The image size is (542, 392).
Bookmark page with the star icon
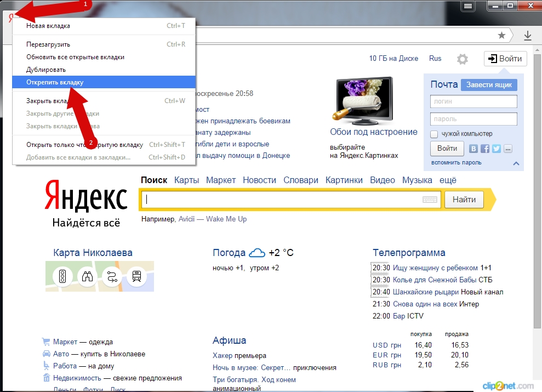(501, 35)
